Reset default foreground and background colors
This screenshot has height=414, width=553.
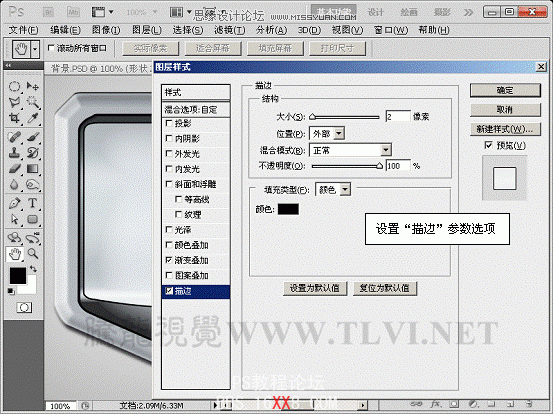click(x=11, y=291)
